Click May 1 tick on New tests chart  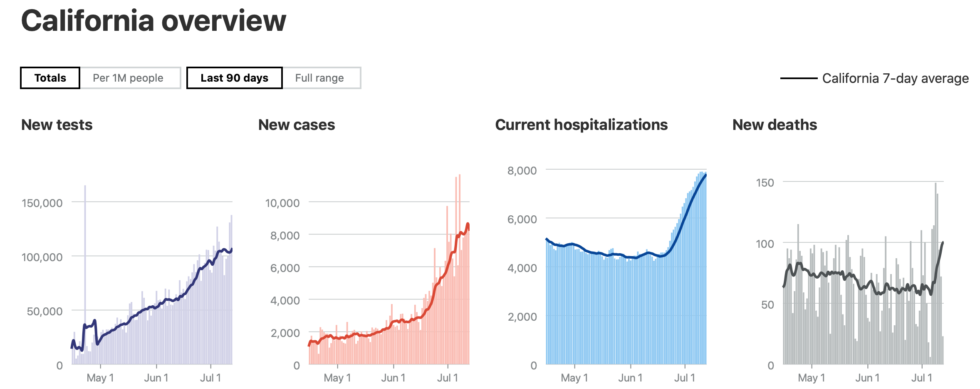point(100,378)
